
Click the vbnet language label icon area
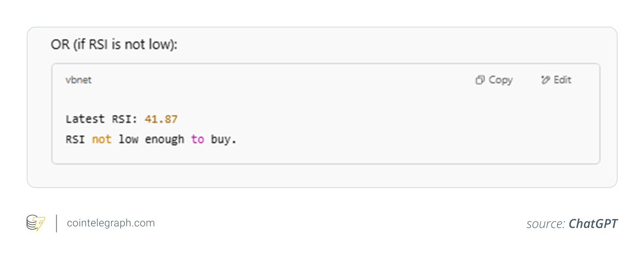click(78, 80)
